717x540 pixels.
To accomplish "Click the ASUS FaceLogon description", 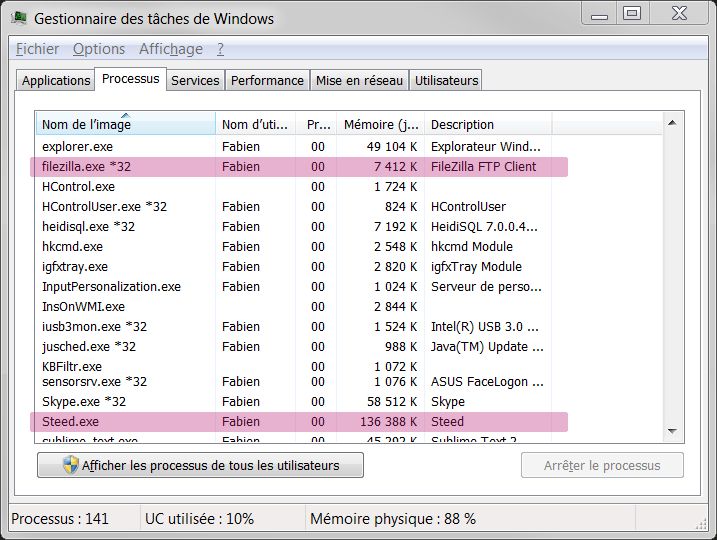I will point(487,382).
